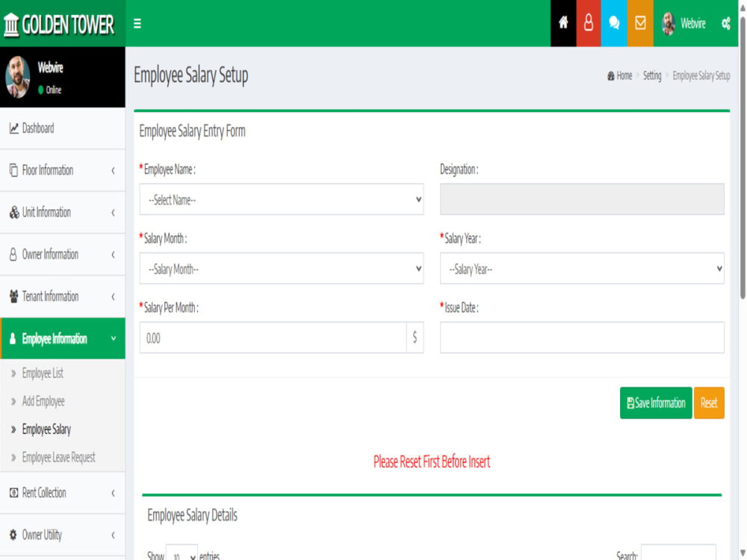Go to Employee List submenu
The image size is (747, 560).
pyautogui.click(x=43, y=373)
